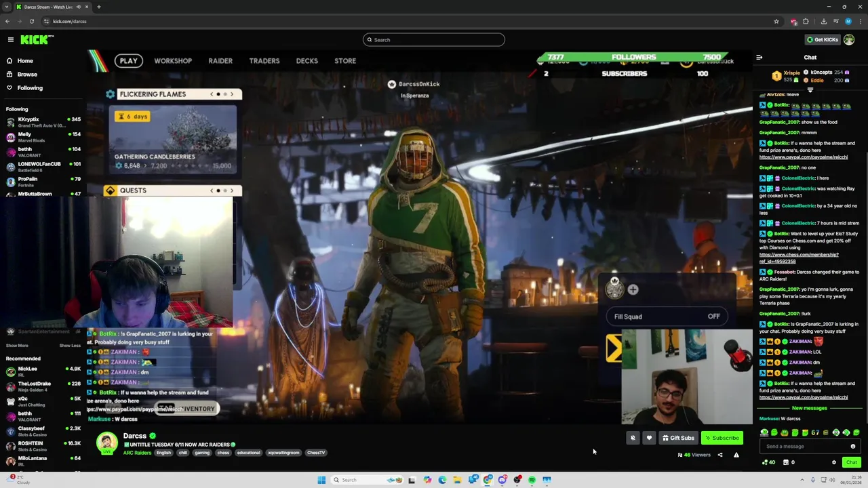Click the 46 Viewers count

click(694, 455)
